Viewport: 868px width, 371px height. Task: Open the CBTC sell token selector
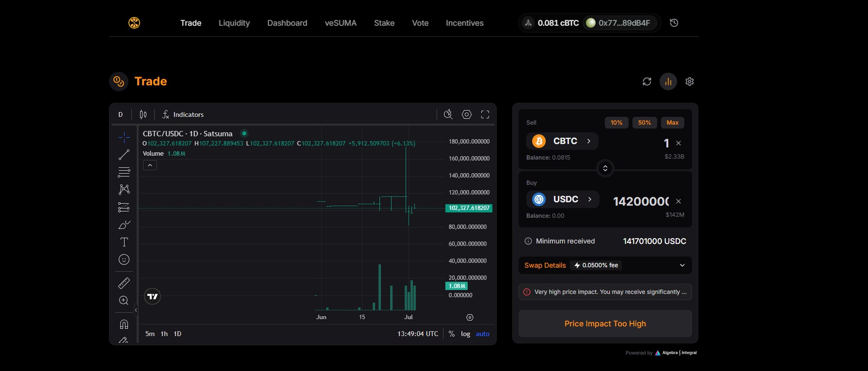point(562,141)
